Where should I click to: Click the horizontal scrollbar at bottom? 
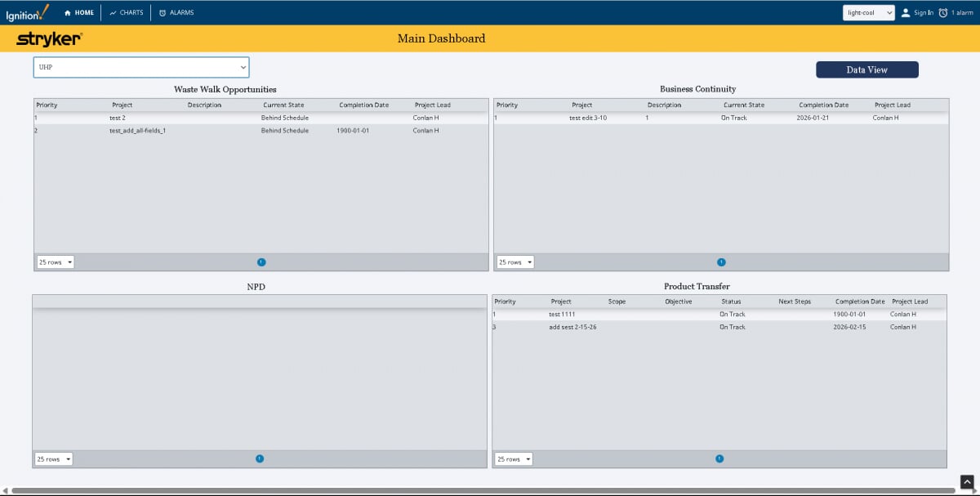click(482, 491)
